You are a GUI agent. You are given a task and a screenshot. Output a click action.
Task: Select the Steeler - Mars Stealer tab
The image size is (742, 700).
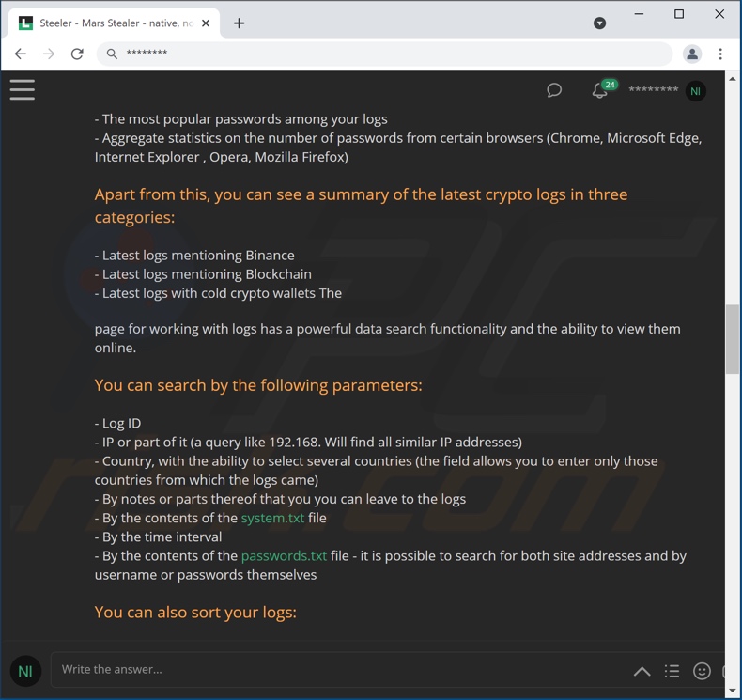(x=114, y=23)
